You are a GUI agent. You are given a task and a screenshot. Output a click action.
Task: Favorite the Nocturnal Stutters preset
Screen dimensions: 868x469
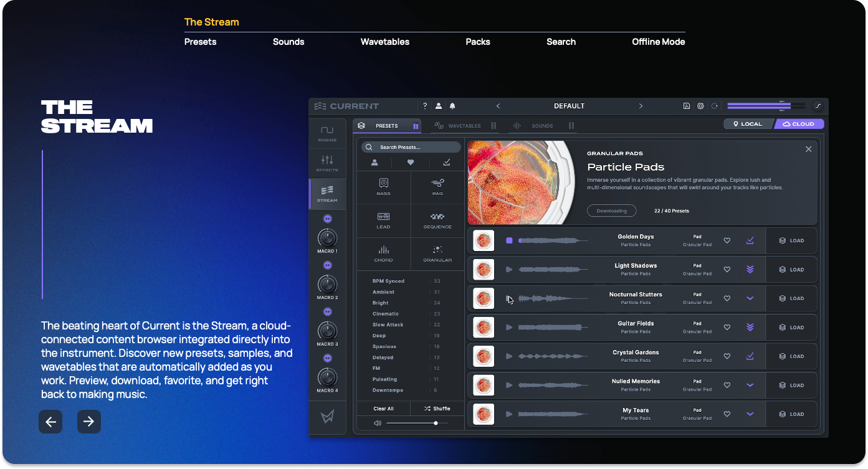[727, 298]
